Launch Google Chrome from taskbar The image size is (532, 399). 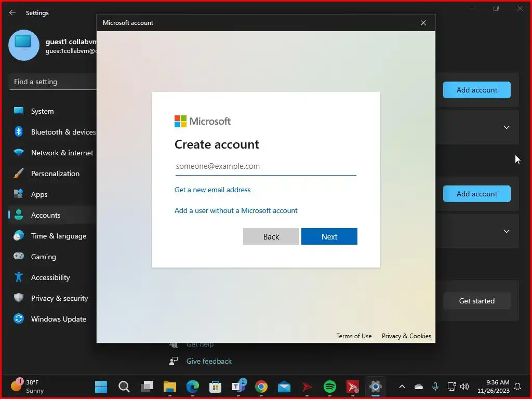(x=261, y=387)
